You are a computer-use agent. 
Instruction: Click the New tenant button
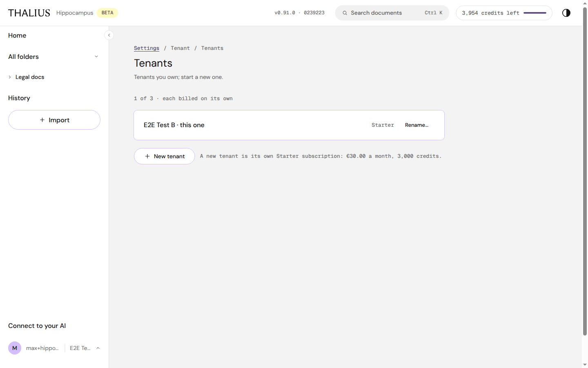165,156
